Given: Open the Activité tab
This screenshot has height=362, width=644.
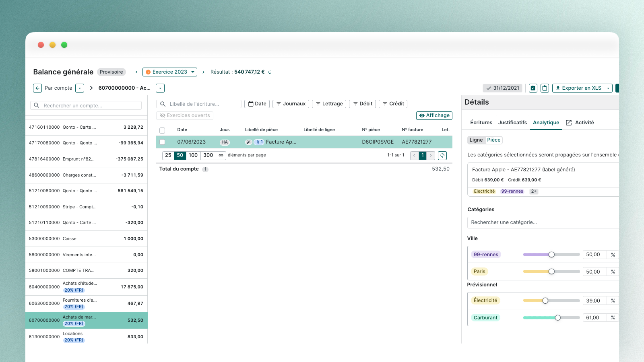Looking at the screenshot, I should pos(584,123).
